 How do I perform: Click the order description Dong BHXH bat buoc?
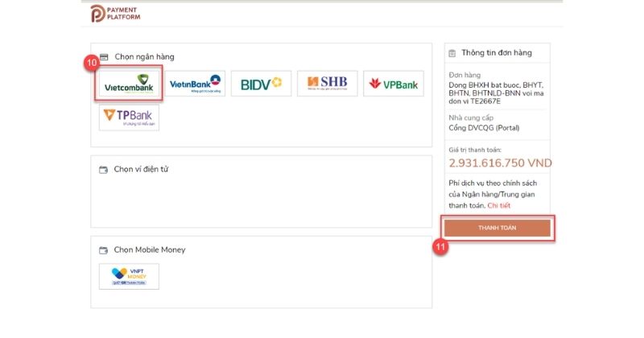(x=496, y=93)
